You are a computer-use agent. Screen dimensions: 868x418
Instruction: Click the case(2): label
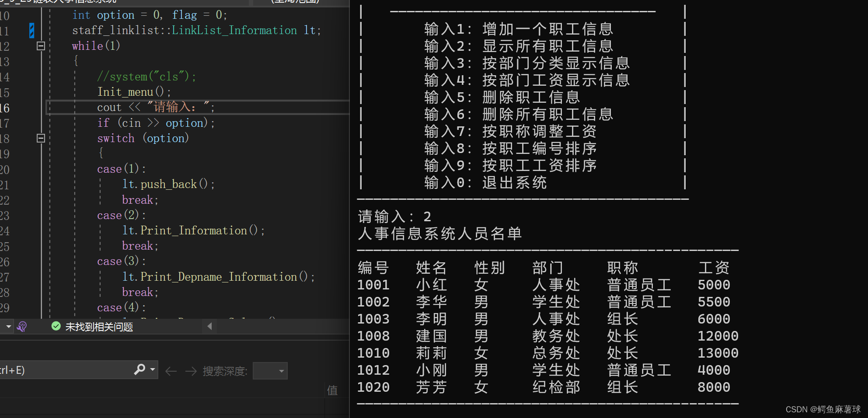click(x=122, y=215)
